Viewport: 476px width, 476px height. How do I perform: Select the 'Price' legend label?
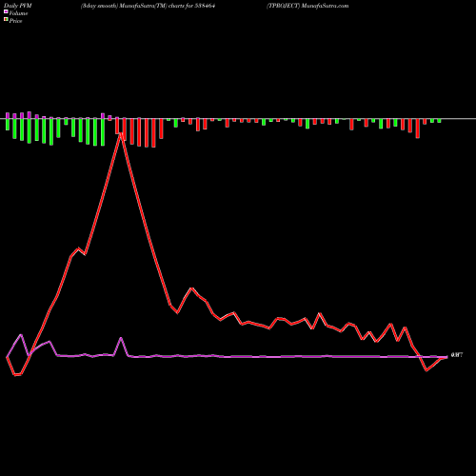pos(15,21)
